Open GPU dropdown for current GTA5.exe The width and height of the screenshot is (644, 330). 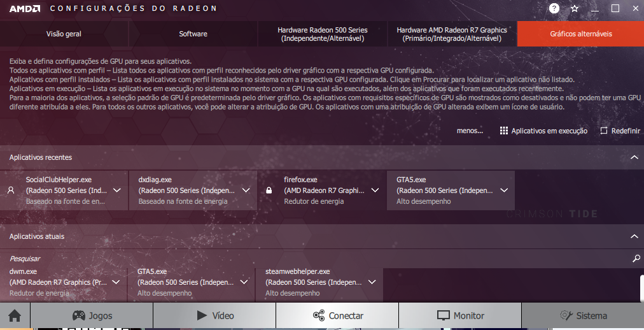click(x=244, y=282)
